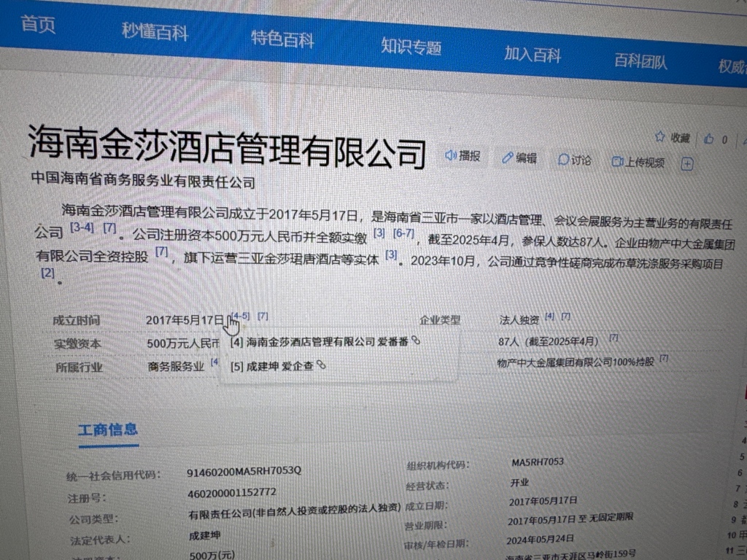
Task: Open reference [5] 成建坤 爱企查
Action: [x=272, y=366]
